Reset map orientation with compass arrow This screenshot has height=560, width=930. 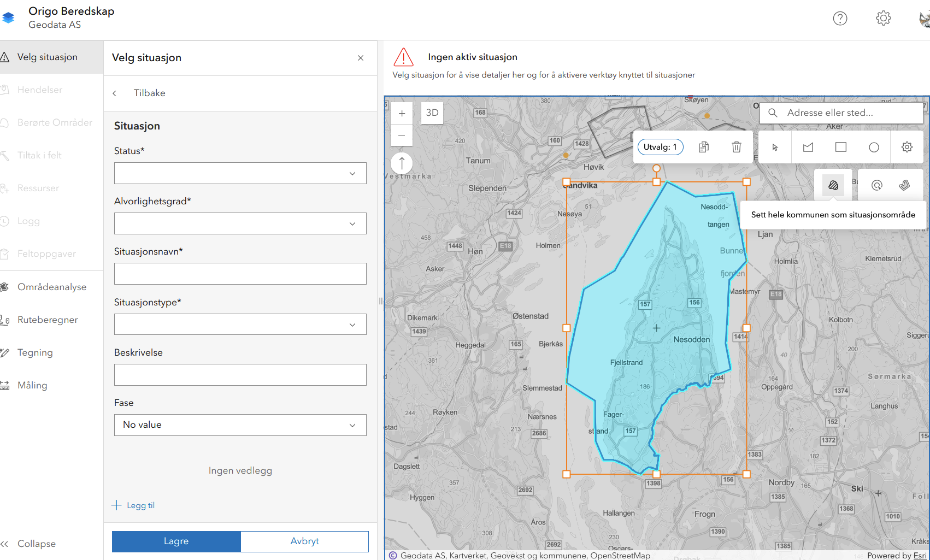click(x=402, y=163)
